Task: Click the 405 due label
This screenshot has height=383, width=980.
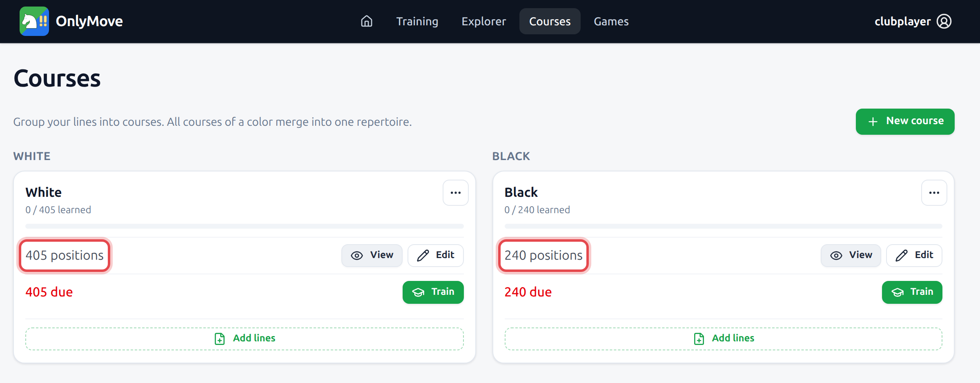Action: (x=49, y=292)
